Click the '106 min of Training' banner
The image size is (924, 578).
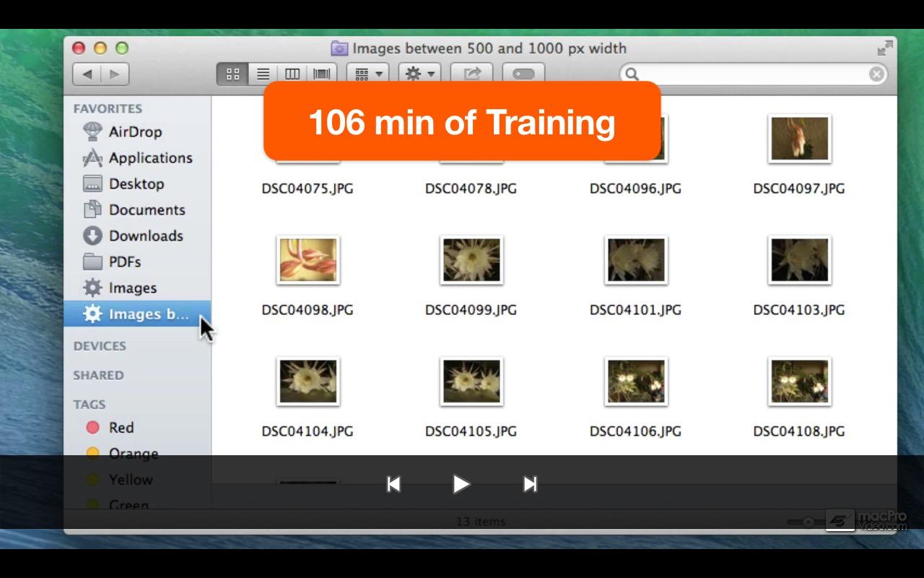point(462,121)
